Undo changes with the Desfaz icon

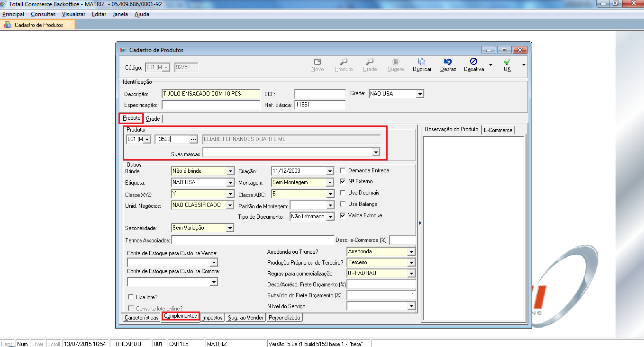[448, 62]
